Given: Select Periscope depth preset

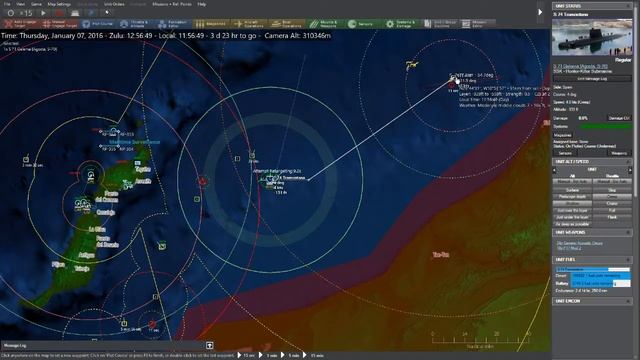Looking at the screenshot, I should click(572, 197).
